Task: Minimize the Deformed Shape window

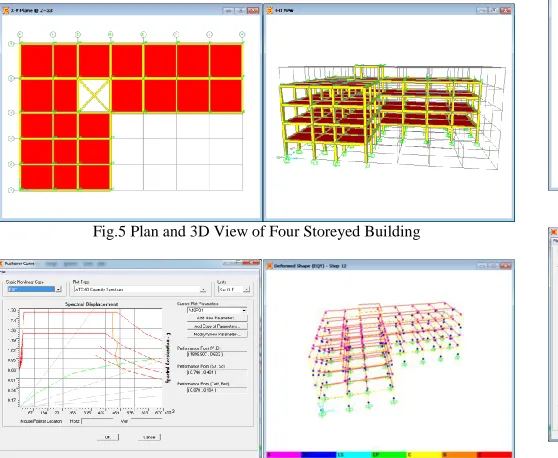Action: (x=481, y=266)
